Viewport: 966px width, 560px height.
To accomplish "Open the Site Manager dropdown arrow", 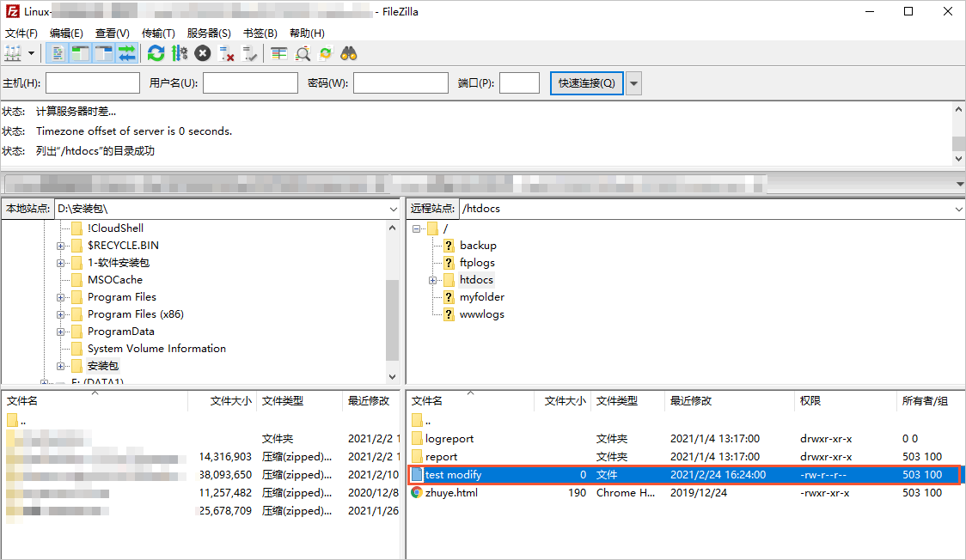I will 32,53.
